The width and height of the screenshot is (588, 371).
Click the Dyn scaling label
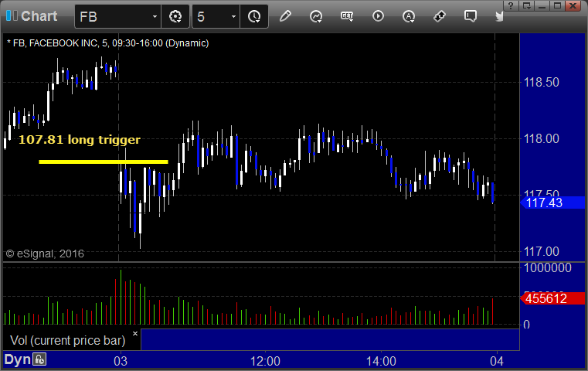click(17, 359)
